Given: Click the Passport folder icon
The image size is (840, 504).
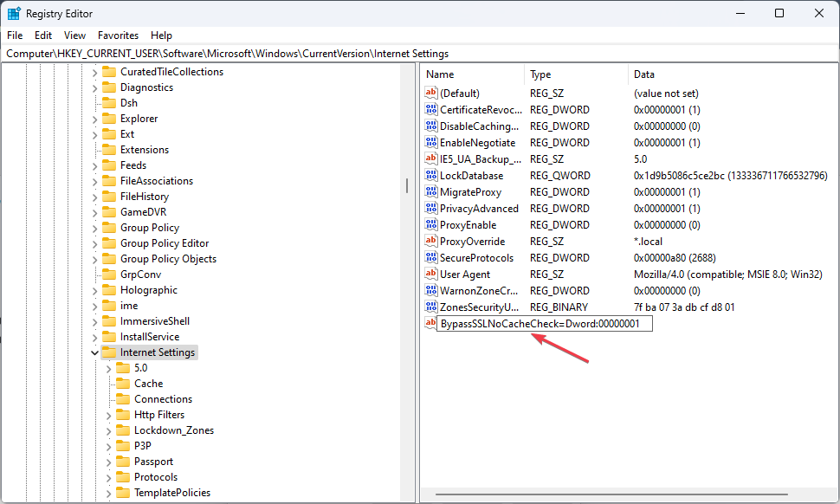Looking at the screenshot, I should click(x=123, y=462).
